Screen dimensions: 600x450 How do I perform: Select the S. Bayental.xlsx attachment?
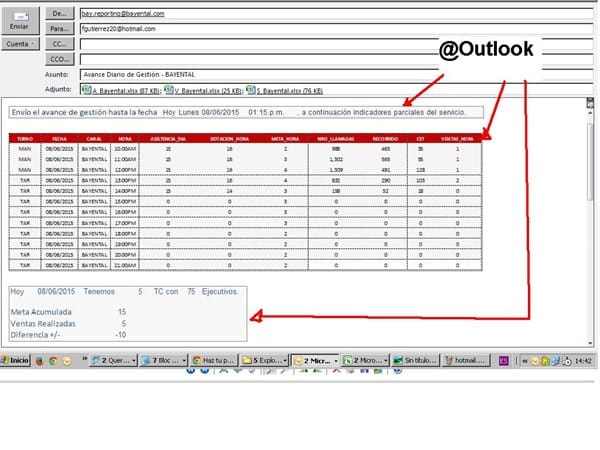[285, 91]
